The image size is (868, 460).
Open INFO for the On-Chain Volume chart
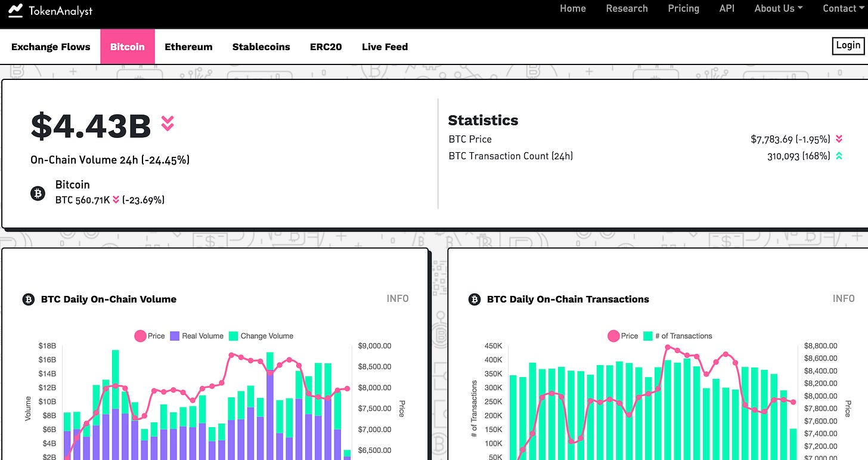(398, 299)
